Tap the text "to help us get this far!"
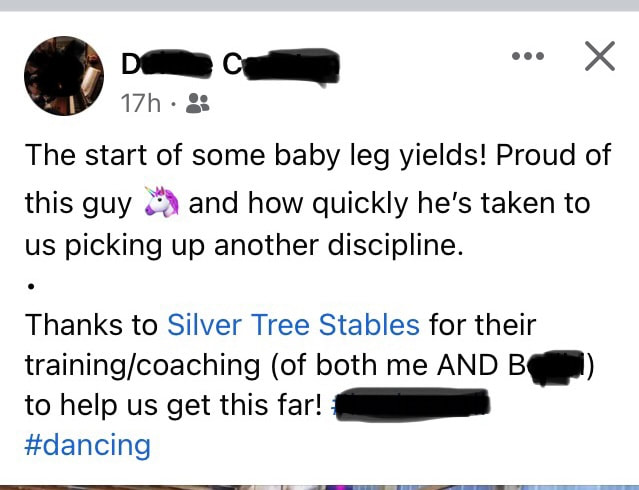 coord(174,405)
